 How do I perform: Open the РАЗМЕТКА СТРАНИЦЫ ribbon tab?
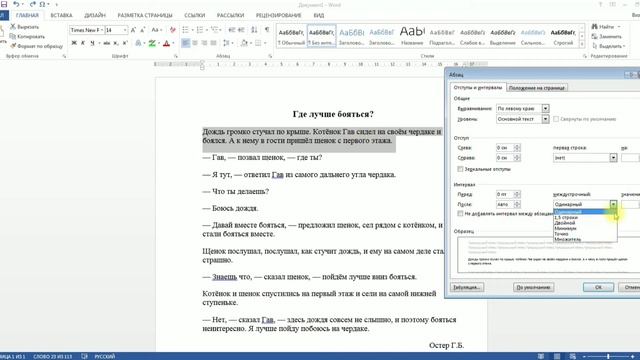[145, 15]
